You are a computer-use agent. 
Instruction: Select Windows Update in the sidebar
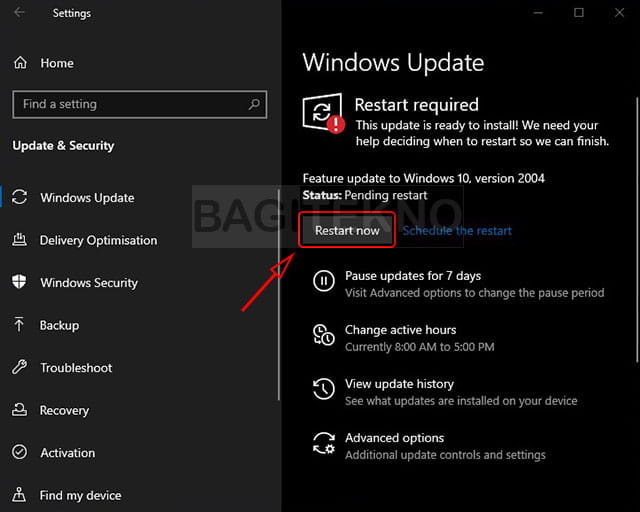(x=87, y=198)
